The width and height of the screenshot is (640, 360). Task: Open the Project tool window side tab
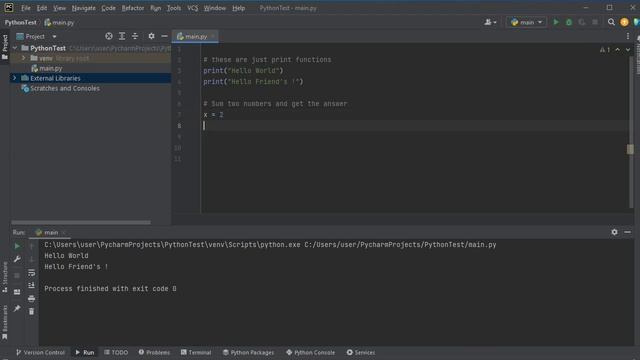coord(5,47)
